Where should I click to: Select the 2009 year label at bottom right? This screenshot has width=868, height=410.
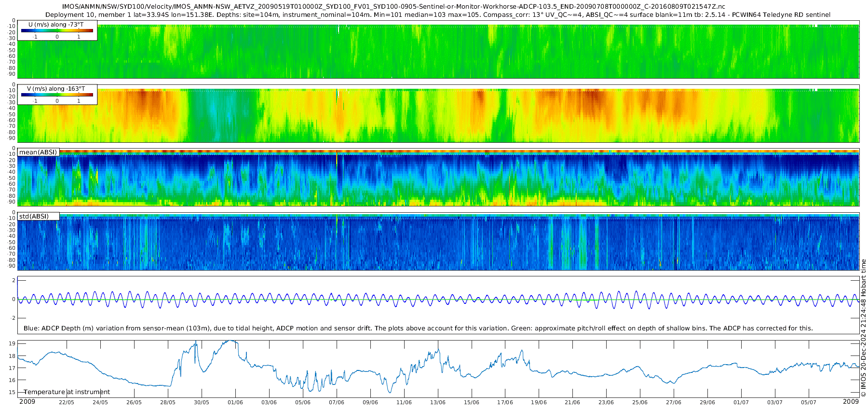(x=851, y=402)
